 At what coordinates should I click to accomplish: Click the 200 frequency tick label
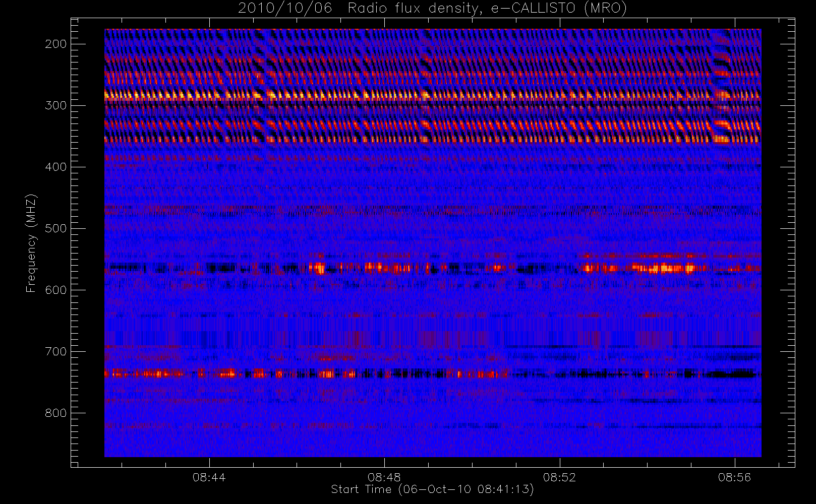[55, 44]
